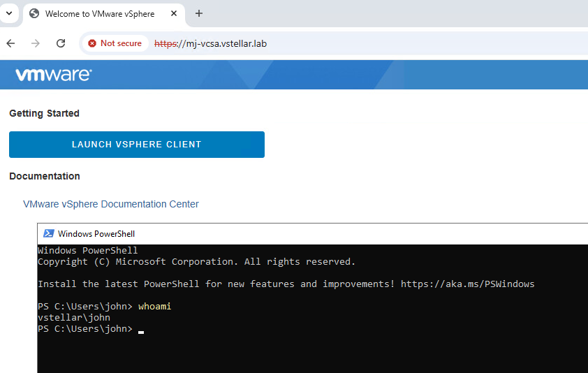Click the globe favicon on the browser tab
The height and width of the screenshot is (373, 588).
click(34, 14)
